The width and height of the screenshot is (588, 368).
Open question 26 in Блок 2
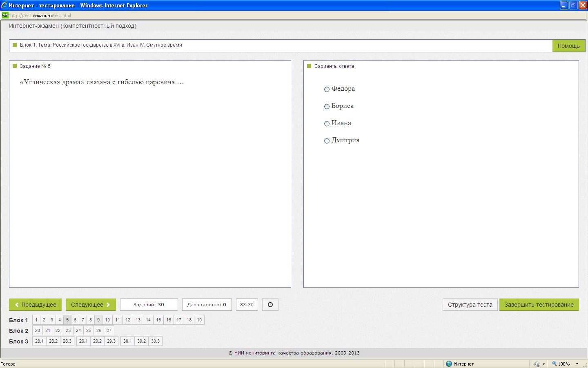(x=99, y=330)
